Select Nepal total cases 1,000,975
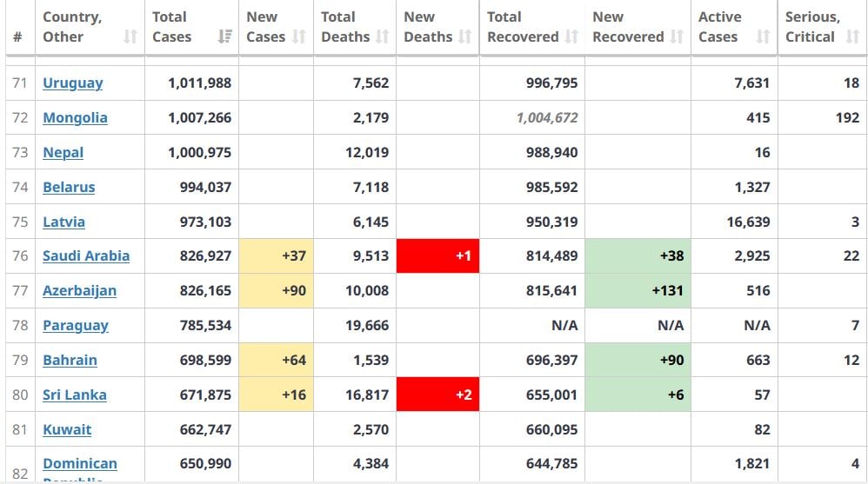The width and height of the screenshot is (868, 484). pyautogui.click(x=199, y=153)
